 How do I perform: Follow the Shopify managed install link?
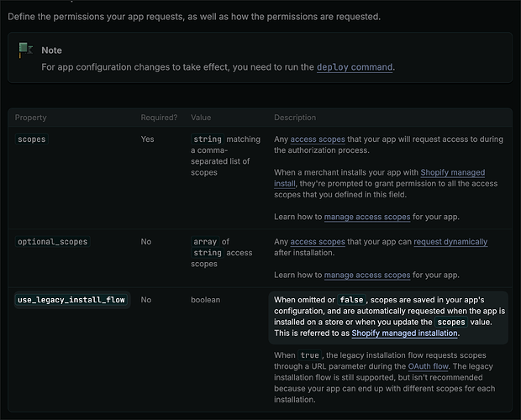(x=452, y=173)
